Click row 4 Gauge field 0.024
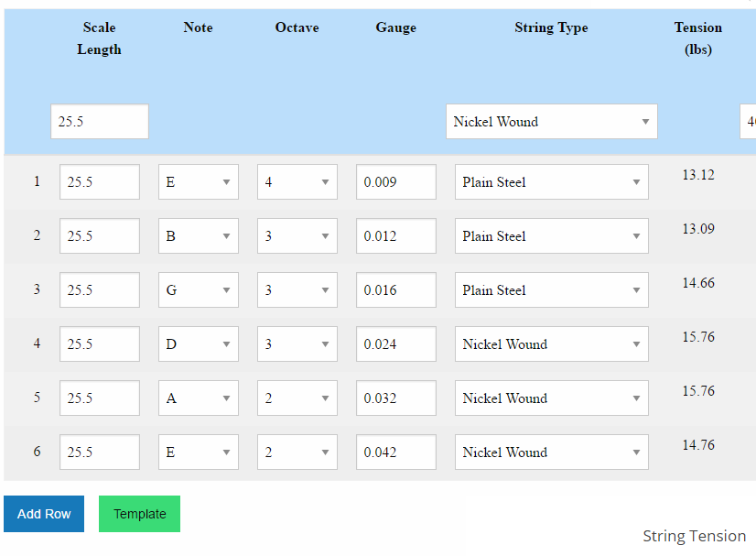 (x=395, y=344)
